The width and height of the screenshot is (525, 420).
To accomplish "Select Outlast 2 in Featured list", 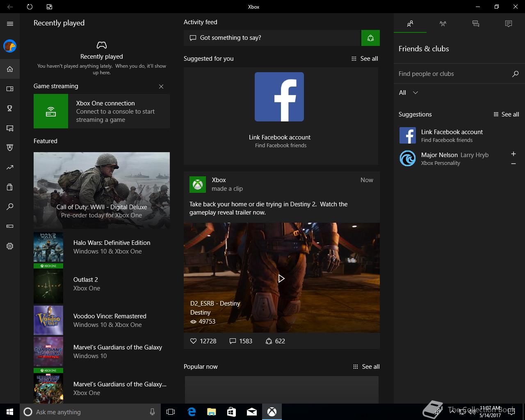I will click(x=102, y=284).
